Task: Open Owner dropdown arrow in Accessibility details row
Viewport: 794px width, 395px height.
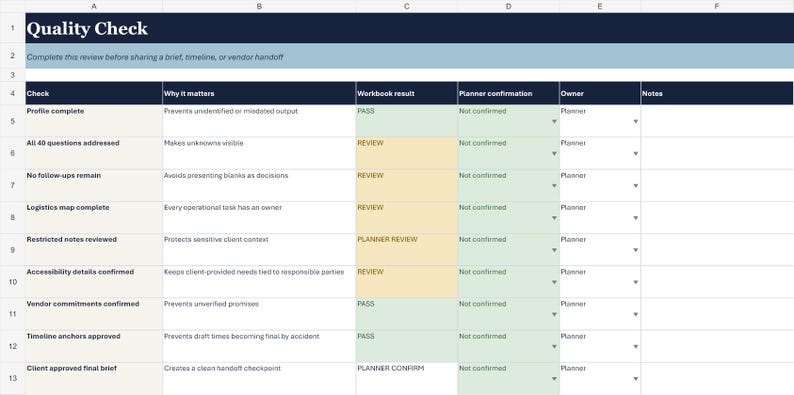Action: click(636, 282)
